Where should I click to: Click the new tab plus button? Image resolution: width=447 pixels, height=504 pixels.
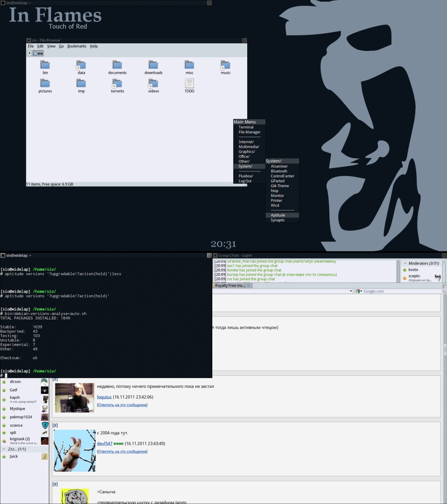[x=248, y=286]
